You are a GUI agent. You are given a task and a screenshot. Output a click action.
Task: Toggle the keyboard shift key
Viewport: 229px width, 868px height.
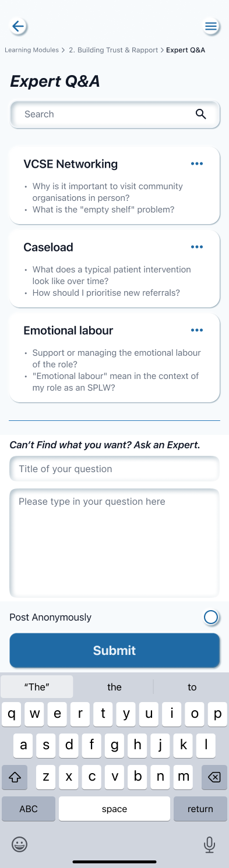click(x=15, y=777)
